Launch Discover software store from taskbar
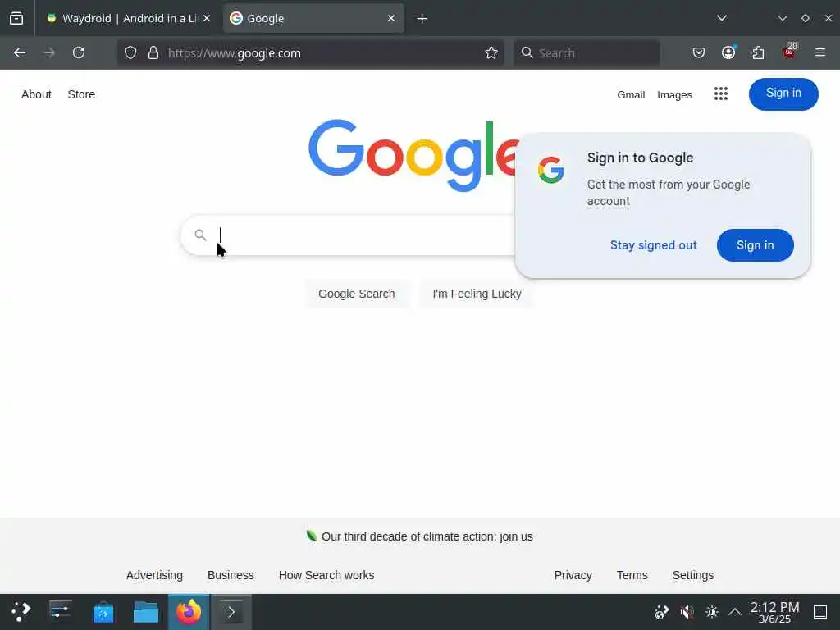The width and height of the screenshot is (840, 630). (x=103, y=612)
